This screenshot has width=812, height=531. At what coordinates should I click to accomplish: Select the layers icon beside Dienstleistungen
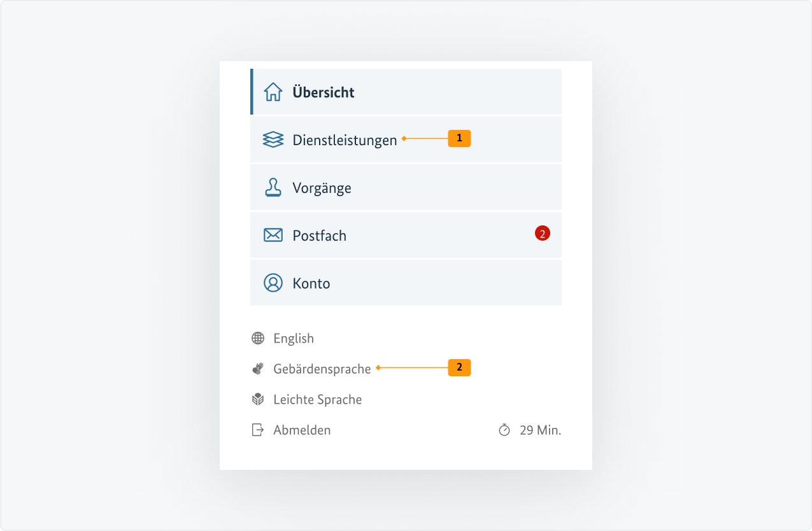click(x=273, y=139)
